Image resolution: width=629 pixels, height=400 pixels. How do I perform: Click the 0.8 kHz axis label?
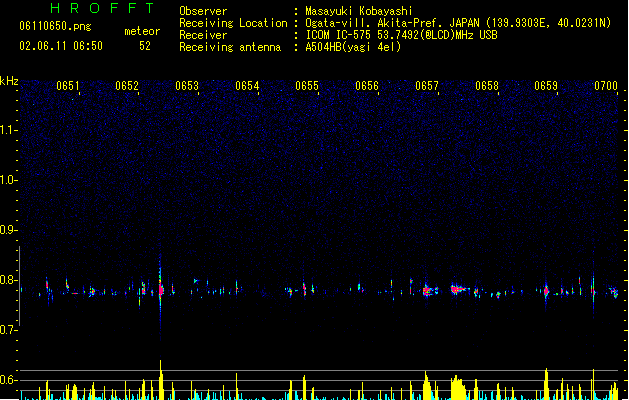coord(8,280)
